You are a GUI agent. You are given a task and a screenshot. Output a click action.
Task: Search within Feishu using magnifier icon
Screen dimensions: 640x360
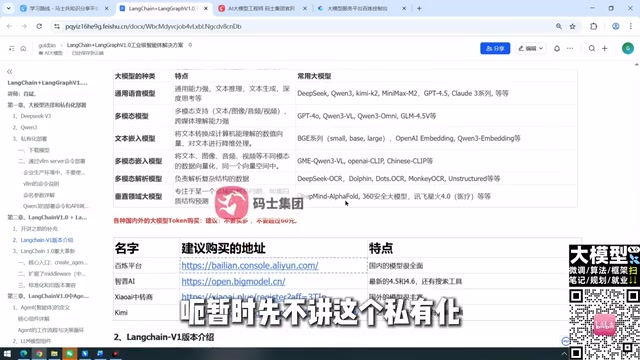(591, 48)
